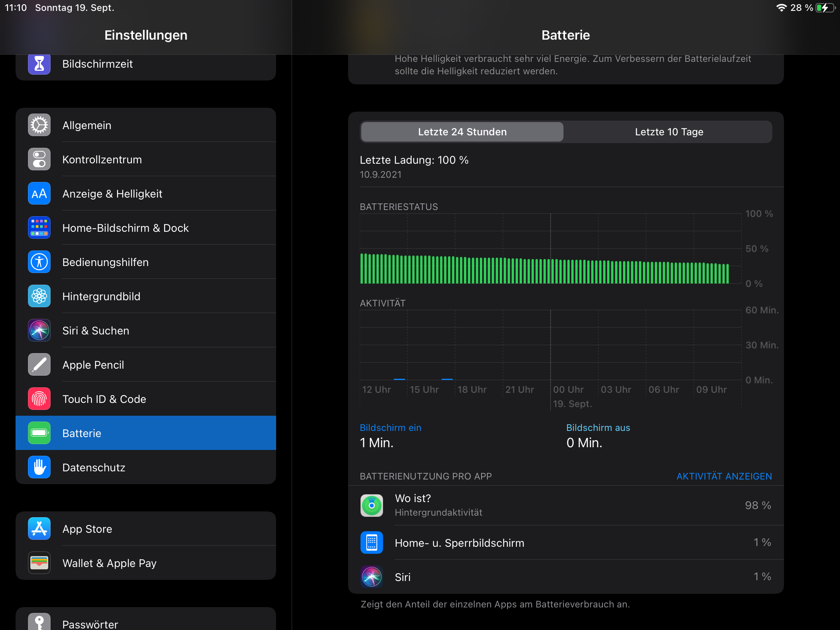Open Bedienungshilfen accessibility icon
Screen dimensions: 840x630
click(x=39, y=262)
